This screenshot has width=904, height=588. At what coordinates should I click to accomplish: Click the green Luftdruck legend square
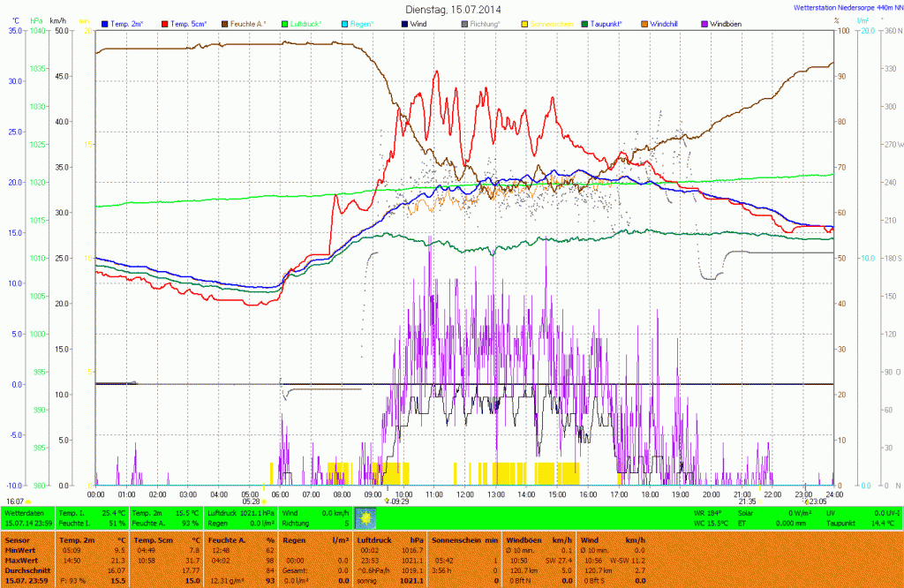click(x=283, y=23)
